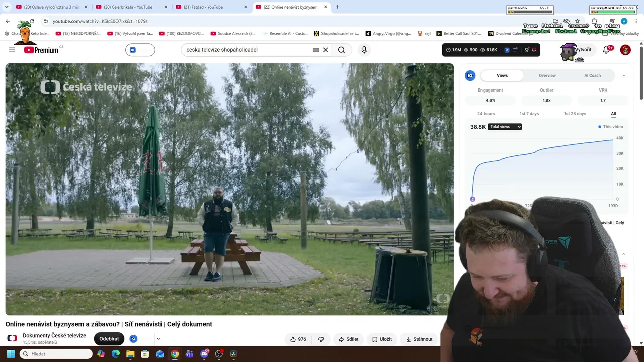
Task: Click the Windows taskbar Hledat search box
Action: 56,354
